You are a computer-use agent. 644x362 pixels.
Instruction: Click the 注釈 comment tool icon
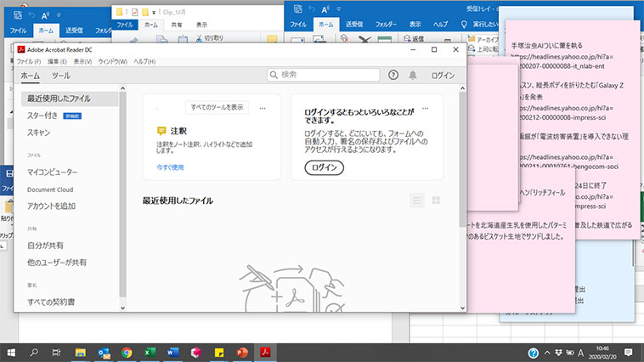[161, 131]
